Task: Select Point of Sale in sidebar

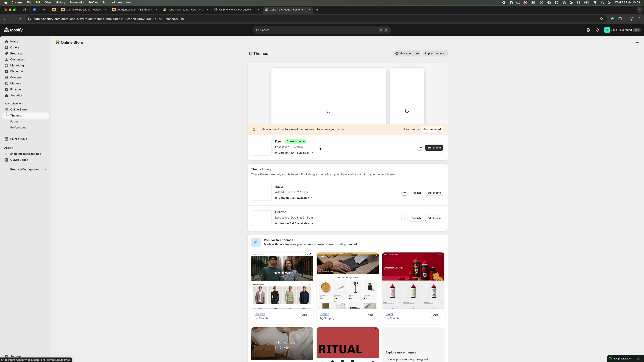Action: (19, 139)
